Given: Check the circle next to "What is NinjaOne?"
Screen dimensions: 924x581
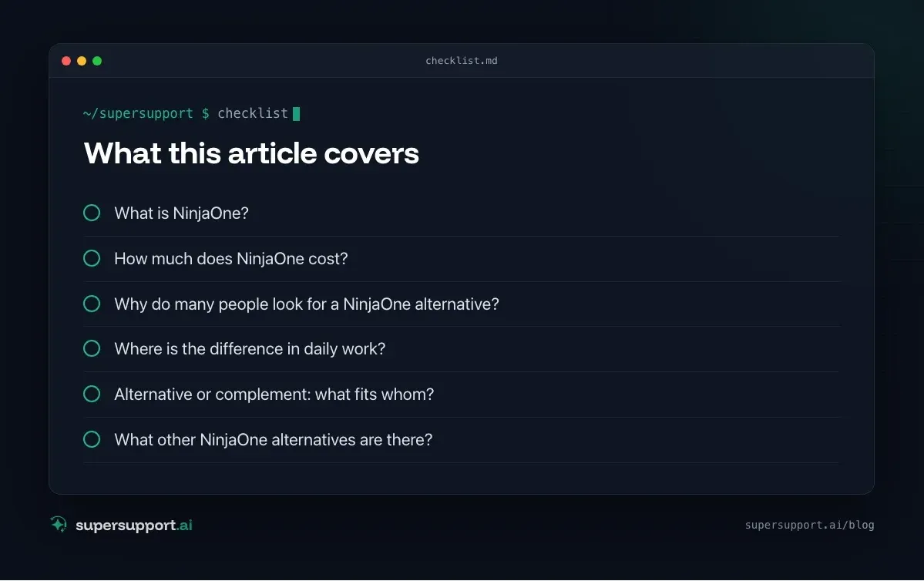Looking at the screenshot, I should 92,213.
